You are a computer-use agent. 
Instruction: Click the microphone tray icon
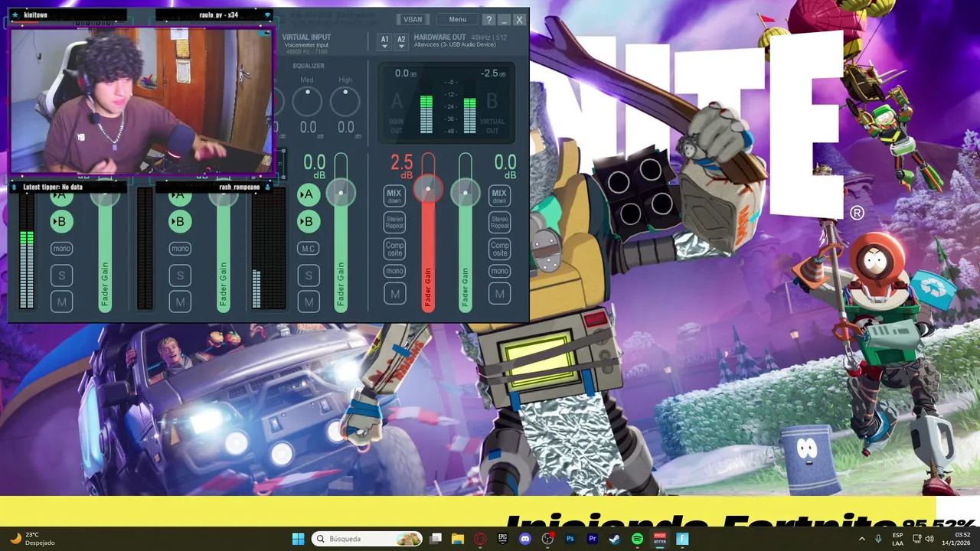click(878, 539)
